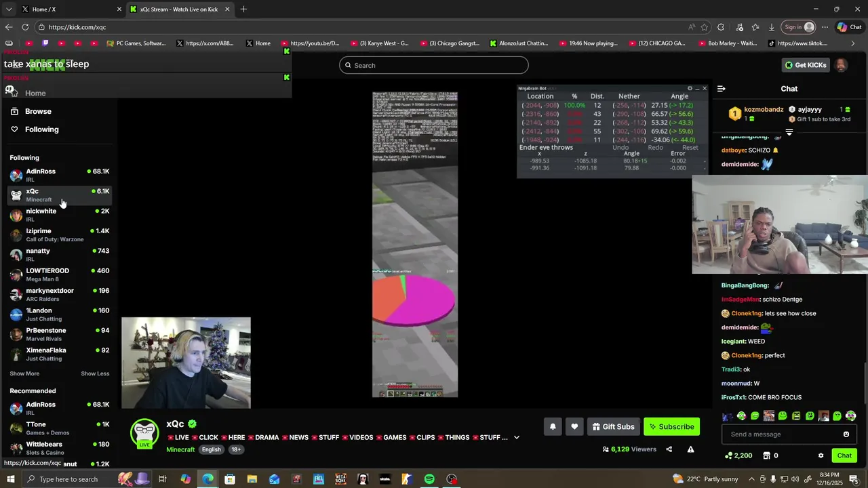Expand stream title with chevron
The width and height of the screenshot is (868, 488).
pos(516,437)
